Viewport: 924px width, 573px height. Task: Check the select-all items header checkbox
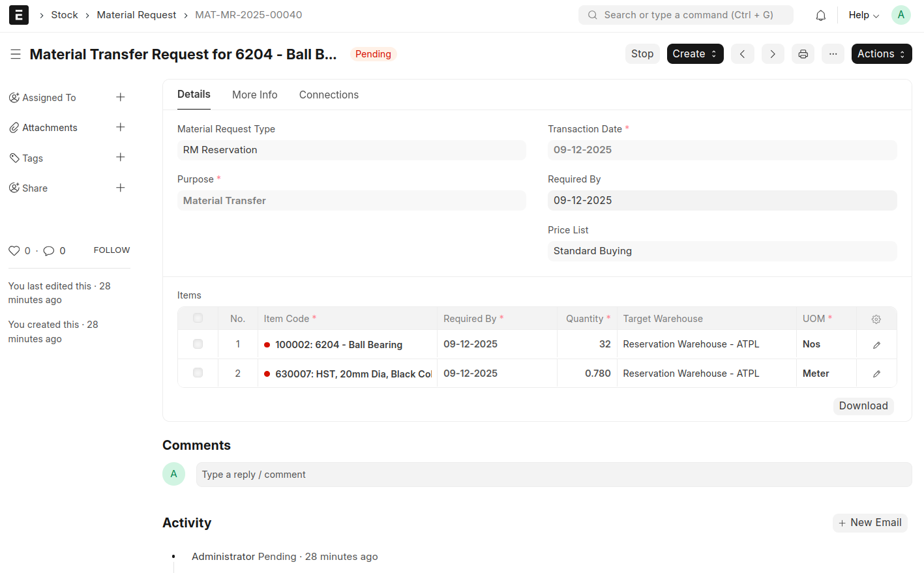pyautogui.click(x=198, y=318)
